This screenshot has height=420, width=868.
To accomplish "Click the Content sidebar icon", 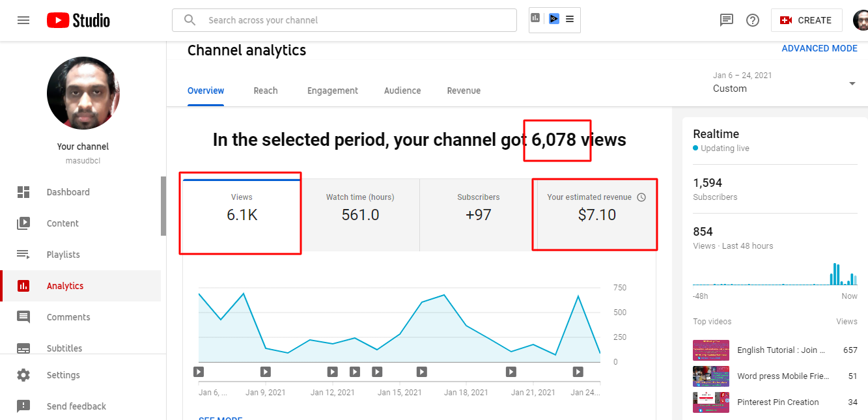I will click(23, 223).
